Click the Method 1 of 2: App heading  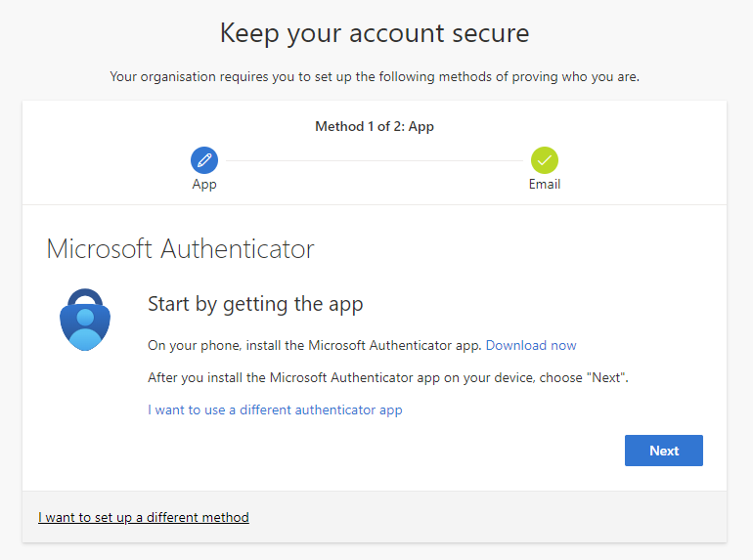click(375, 127)
